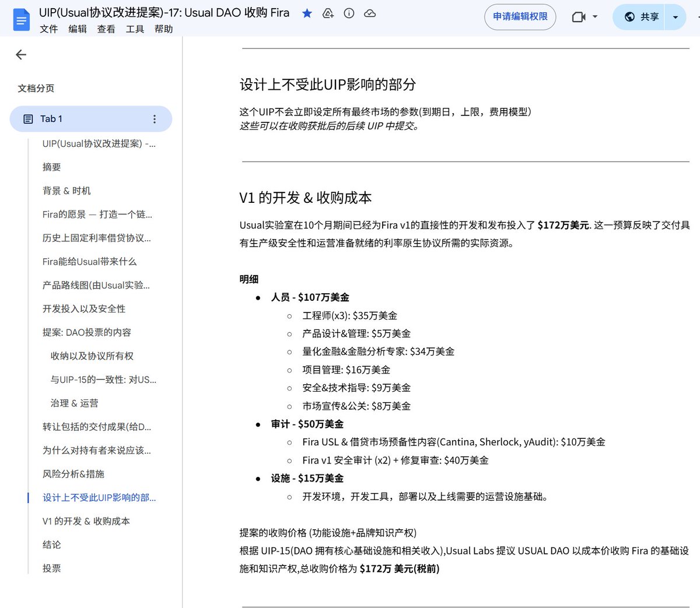
Task: Click the 共享 share button
Action: (640, 17)
